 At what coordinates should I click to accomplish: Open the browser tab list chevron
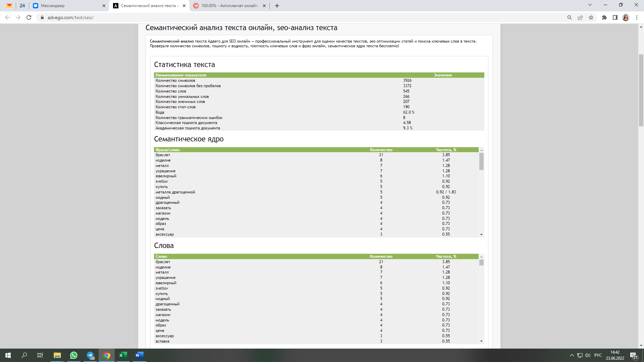(x=590, y=5)
